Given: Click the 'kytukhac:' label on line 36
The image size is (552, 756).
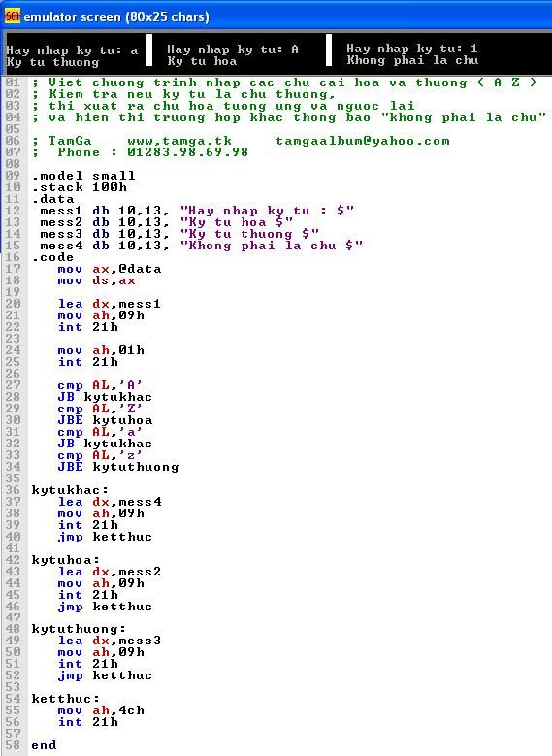Looking at the screenshot, I should click(x=70, y=490).
